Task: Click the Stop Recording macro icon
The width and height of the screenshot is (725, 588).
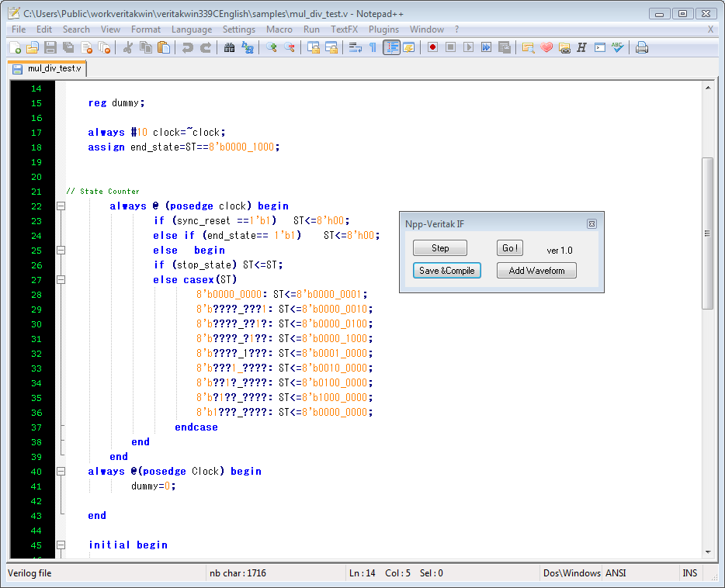Action: [451, 47]
